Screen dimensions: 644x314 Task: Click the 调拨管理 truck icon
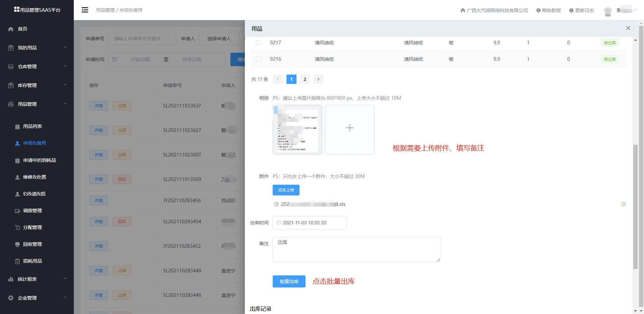tap(17, 211)
